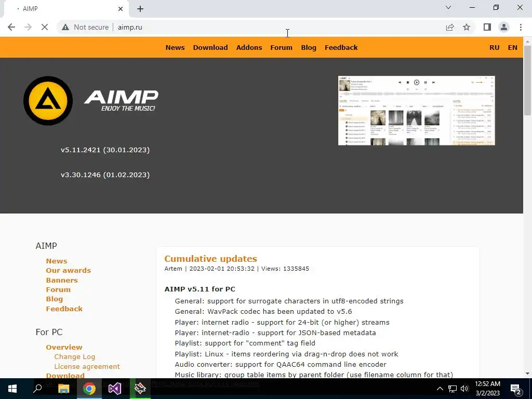
Task: Open Blog in the AIMP sidebar
Action: [54, 299]
